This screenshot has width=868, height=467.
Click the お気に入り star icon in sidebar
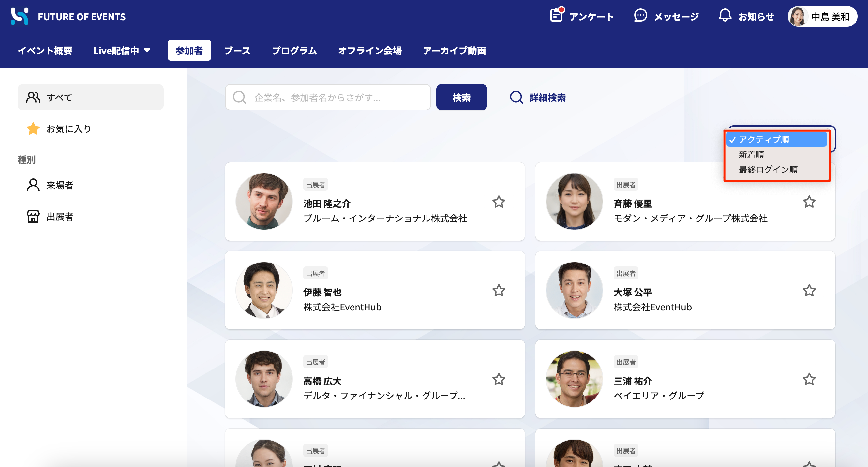33,129
